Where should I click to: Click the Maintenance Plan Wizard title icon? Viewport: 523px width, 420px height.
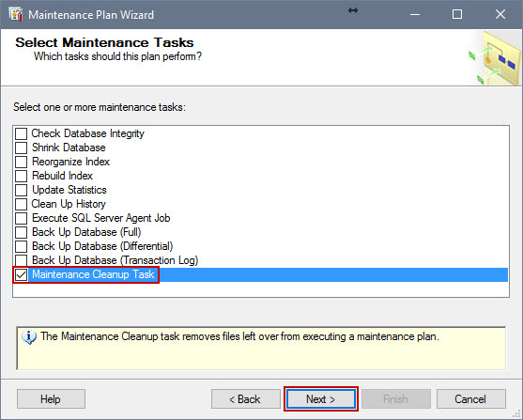16,14
